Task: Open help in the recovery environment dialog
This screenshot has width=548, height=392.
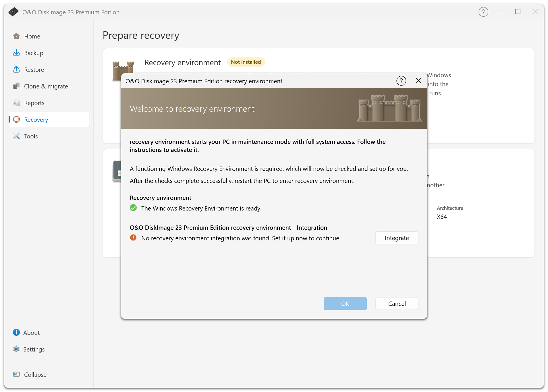Action: coord(401,81)
